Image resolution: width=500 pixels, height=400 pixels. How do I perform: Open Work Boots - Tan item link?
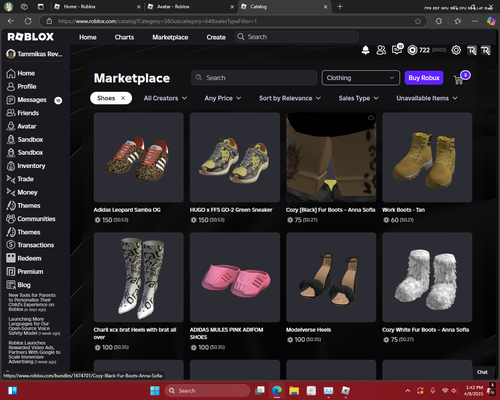point(403,210)
